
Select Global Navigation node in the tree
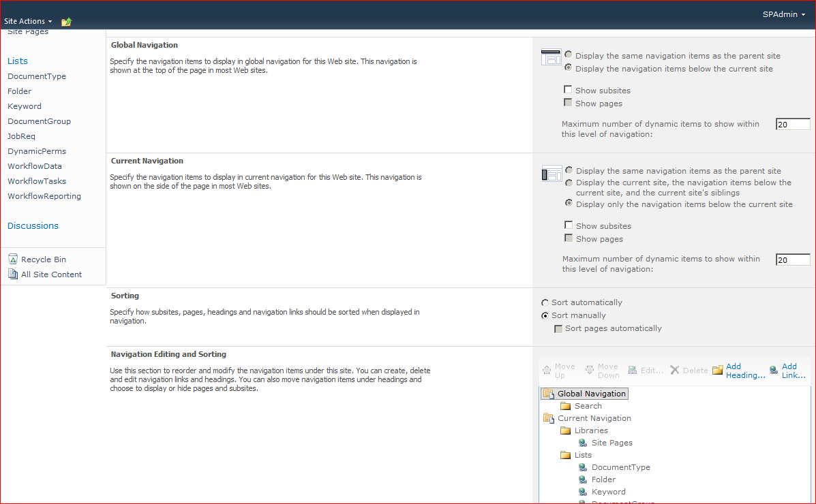[x=590, y=394]
